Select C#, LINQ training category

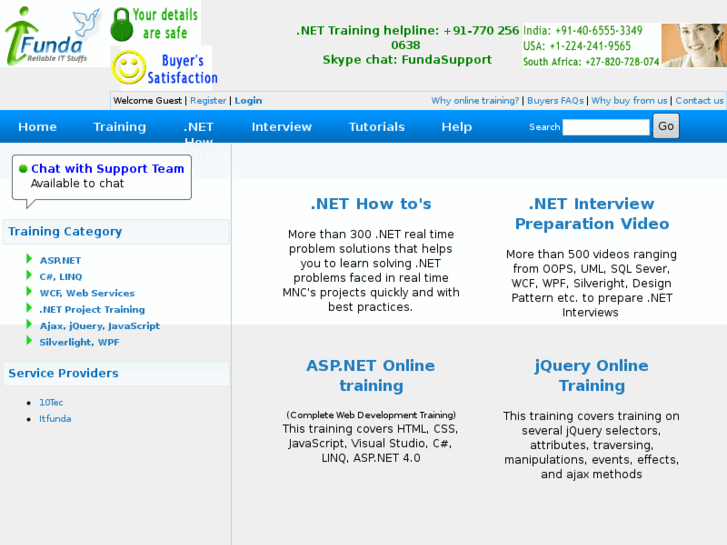click(x=61, y=276)
